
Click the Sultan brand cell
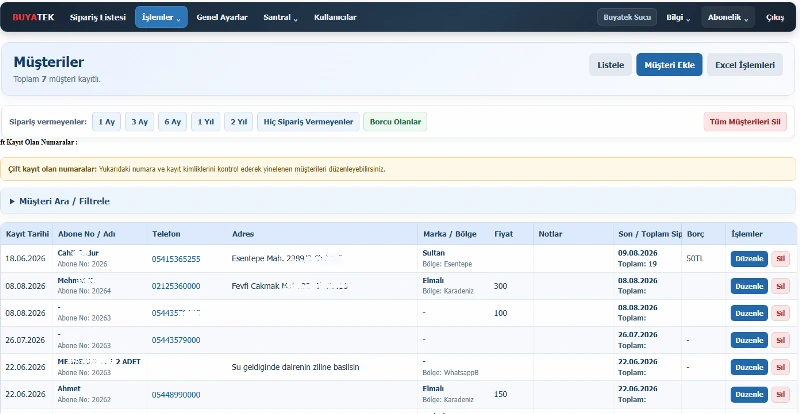click(434, 253)
